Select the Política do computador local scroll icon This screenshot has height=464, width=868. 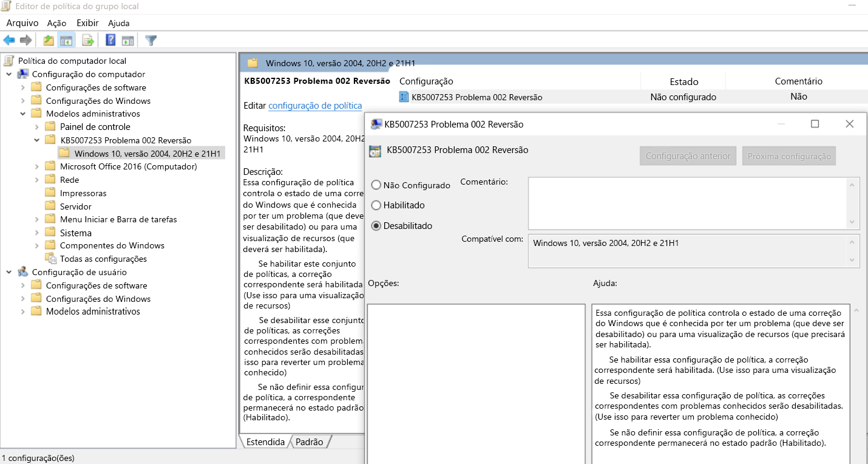point(9,61)
